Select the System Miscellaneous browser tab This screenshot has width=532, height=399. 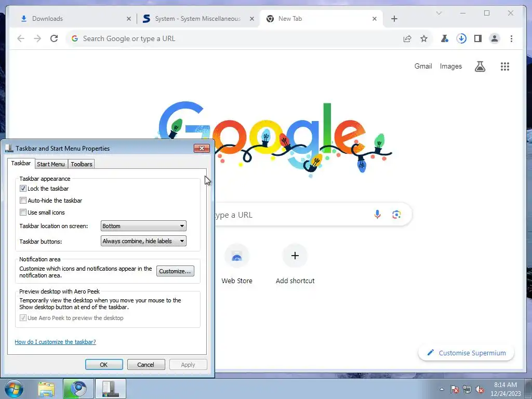[x=198, y=19]
